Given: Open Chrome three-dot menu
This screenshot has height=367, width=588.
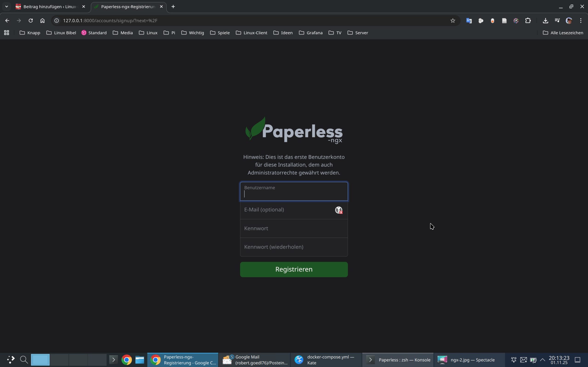Looking at the screenshot, I should pyautogui.click(x=581, y=21).
